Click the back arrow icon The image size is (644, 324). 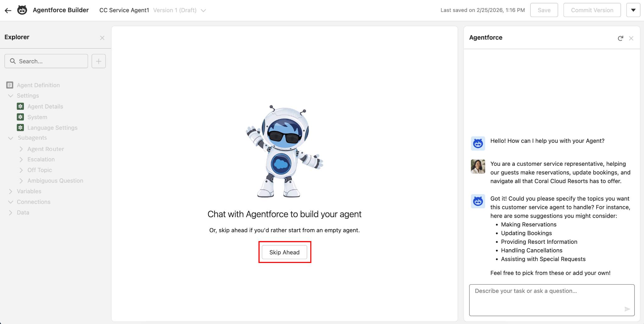point(8,10)
